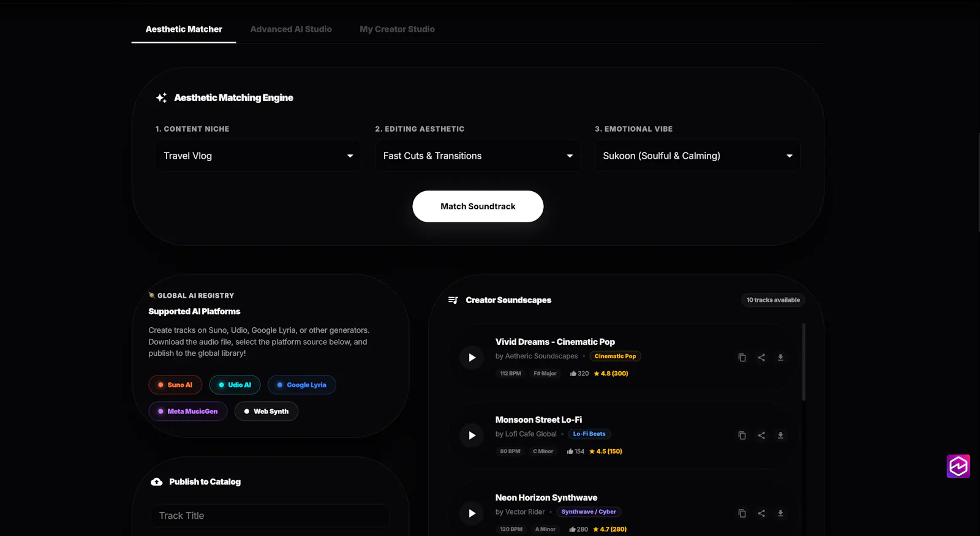This screenshot has height=536, width=980.
Task: Click artist name Vector Rider
Action: 525,511
